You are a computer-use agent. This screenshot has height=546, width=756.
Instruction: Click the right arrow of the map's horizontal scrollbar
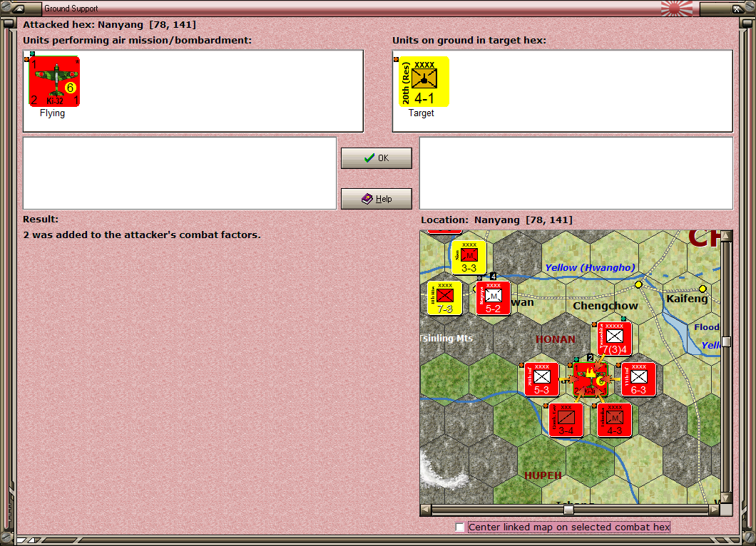715,509
